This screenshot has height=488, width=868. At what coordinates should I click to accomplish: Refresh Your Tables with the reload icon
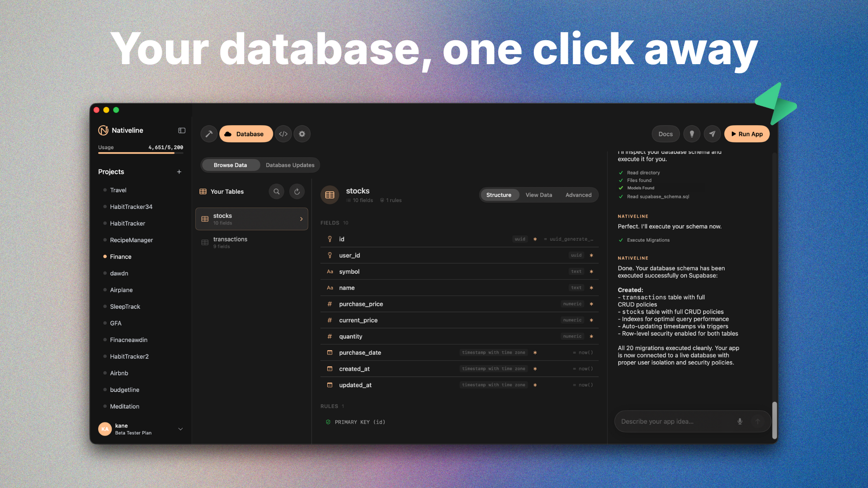click(297, 191)
